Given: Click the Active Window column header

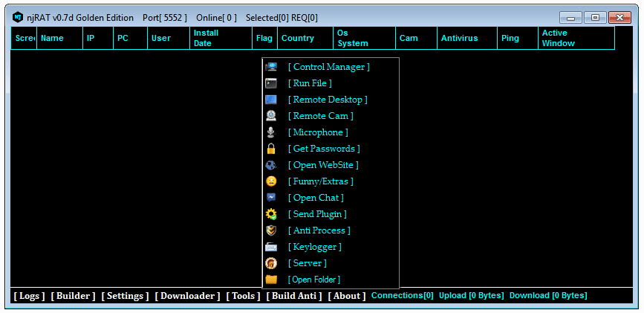Looking at the screenshot, I should pyautogui.click(x=576, y=38).
